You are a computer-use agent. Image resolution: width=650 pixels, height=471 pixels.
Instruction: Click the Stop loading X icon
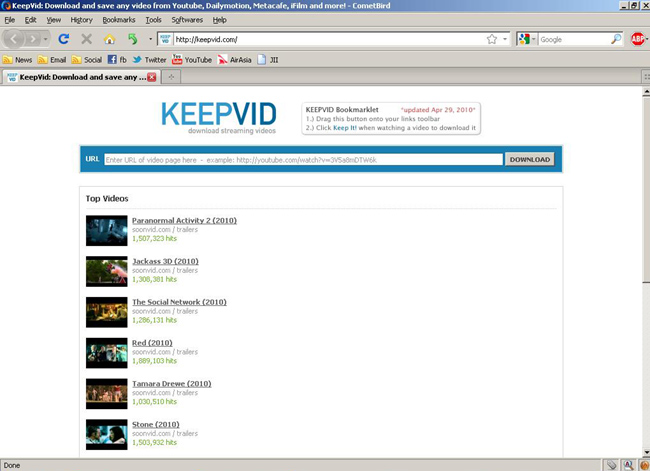coord(87,39)
